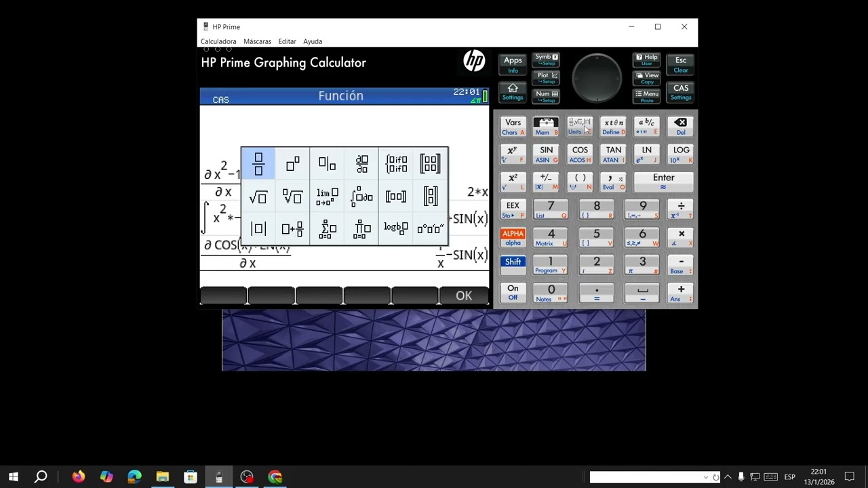Open Firefox from the taskbar
Image resolution: width=868 pixels, height=488 pixels.
[79, 476]
